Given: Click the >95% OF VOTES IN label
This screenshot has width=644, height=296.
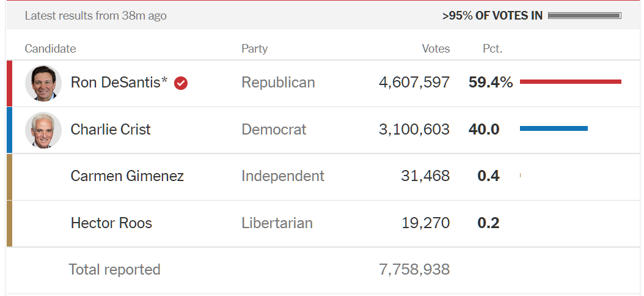Looking at the screenshot, I should click(492, 16).
